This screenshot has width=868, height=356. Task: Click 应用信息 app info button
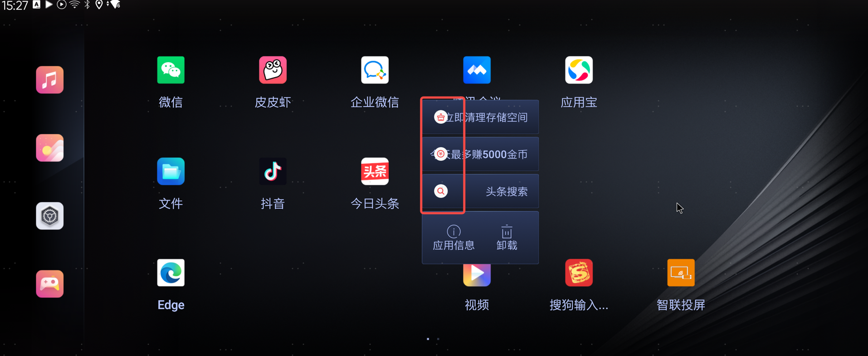coord(454,238)
